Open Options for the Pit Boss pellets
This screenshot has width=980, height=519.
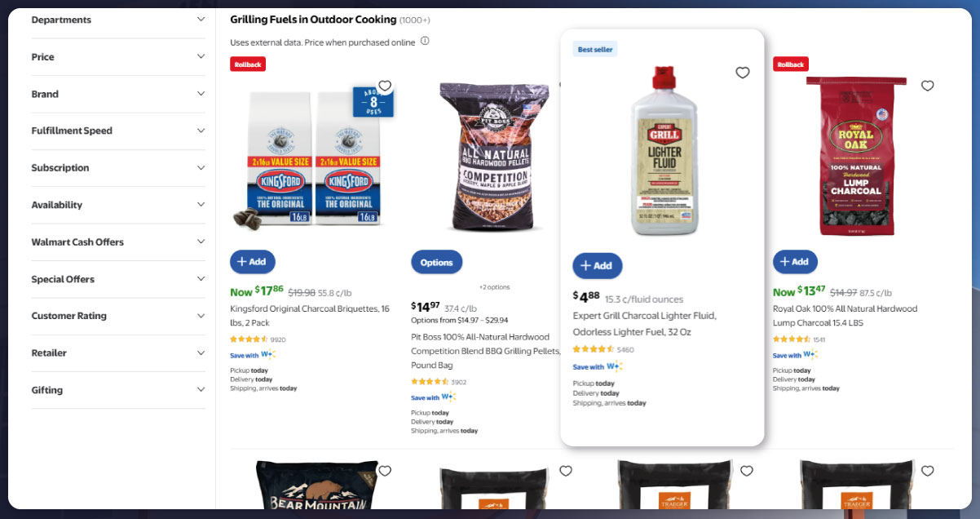click(436, 261)
